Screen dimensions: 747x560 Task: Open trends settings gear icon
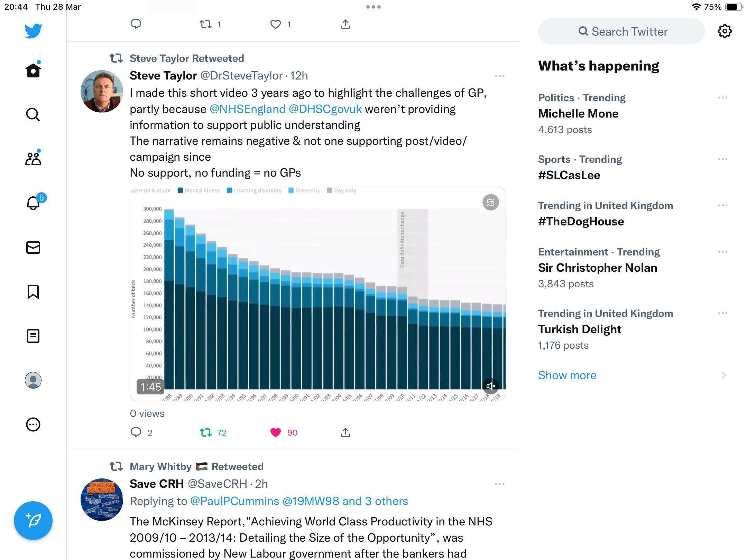click(725, 31)
